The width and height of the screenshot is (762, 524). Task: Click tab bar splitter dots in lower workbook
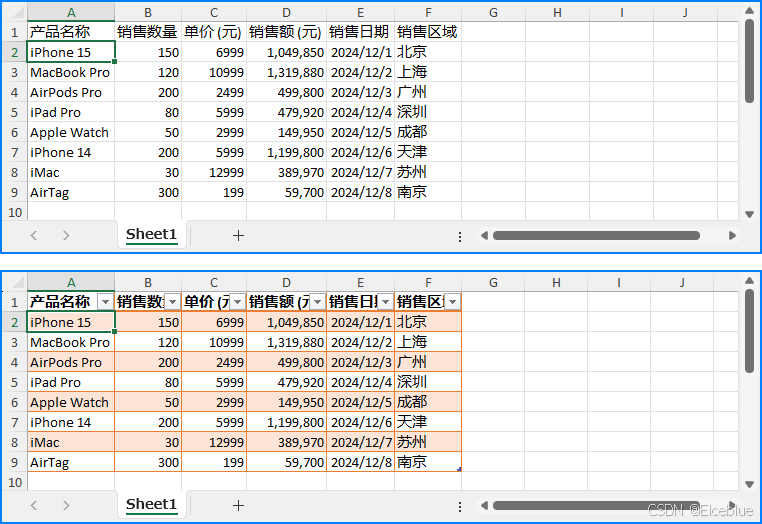click(460, 507)
